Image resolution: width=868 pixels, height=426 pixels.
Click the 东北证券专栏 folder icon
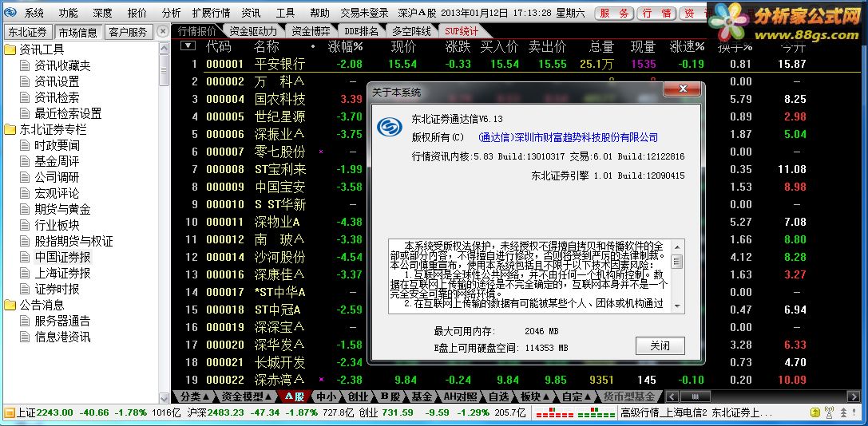coord(10,130)
